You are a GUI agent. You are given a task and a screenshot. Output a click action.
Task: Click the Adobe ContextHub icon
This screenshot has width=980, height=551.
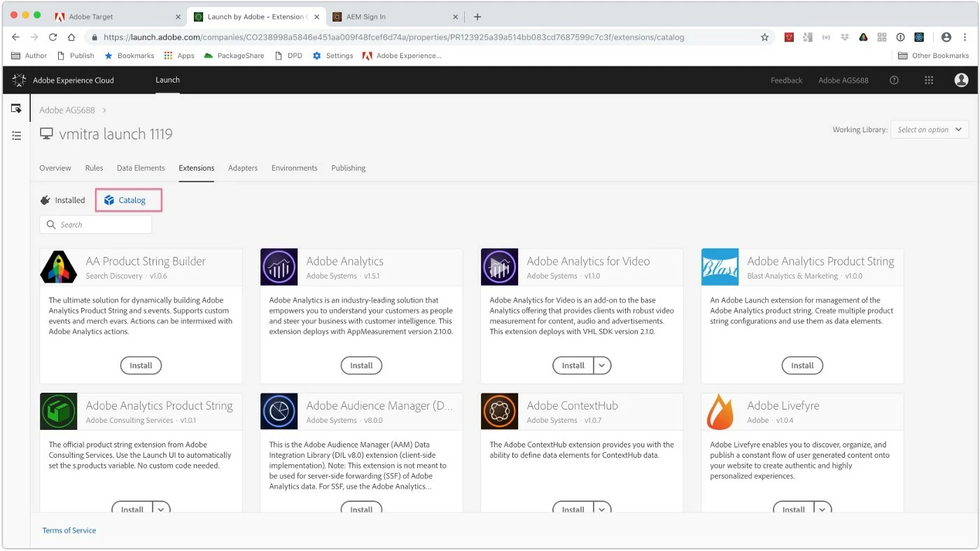[500, 411]
